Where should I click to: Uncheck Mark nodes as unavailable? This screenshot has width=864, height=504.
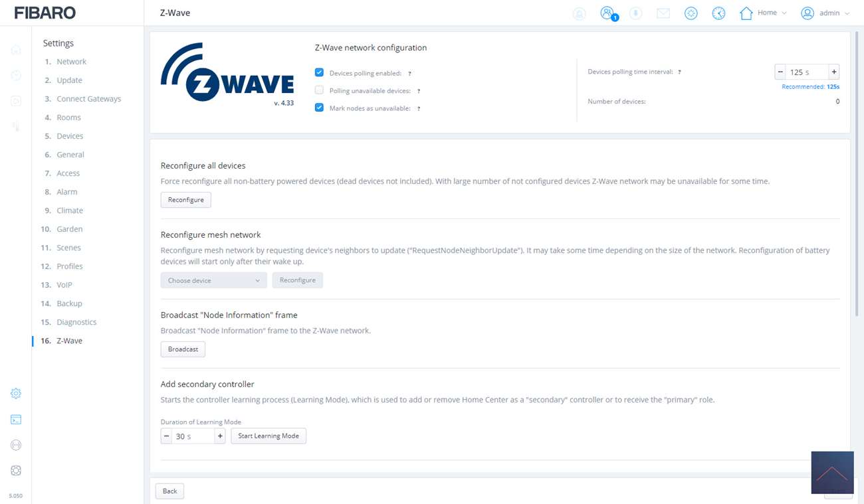319,108
